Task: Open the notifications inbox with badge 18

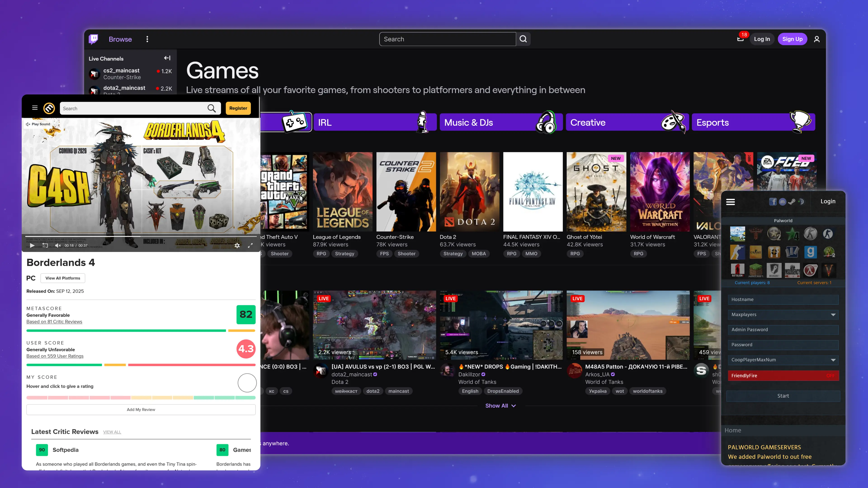Action: (x=740, y=39)
